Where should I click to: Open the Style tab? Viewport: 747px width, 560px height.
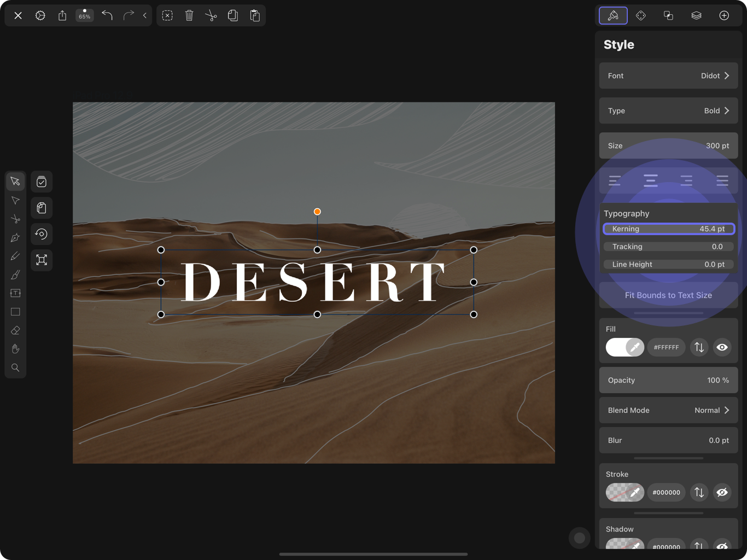click(613, 15)
